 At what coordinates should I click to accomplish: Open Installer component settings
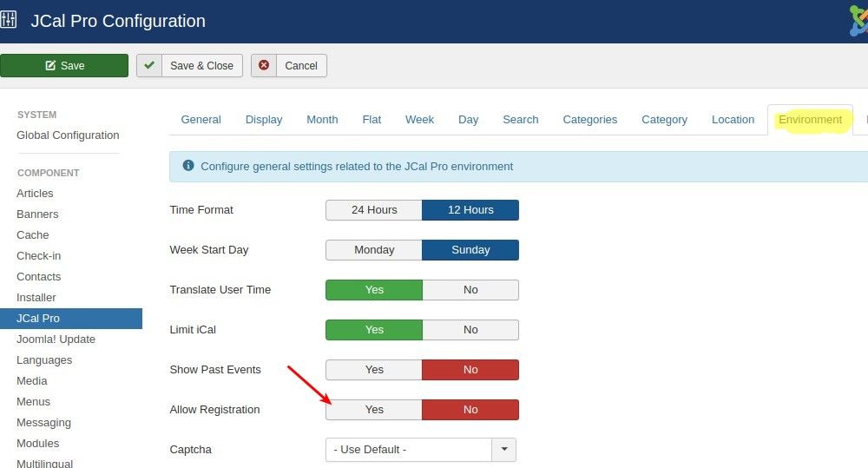(x=36, y=298)
